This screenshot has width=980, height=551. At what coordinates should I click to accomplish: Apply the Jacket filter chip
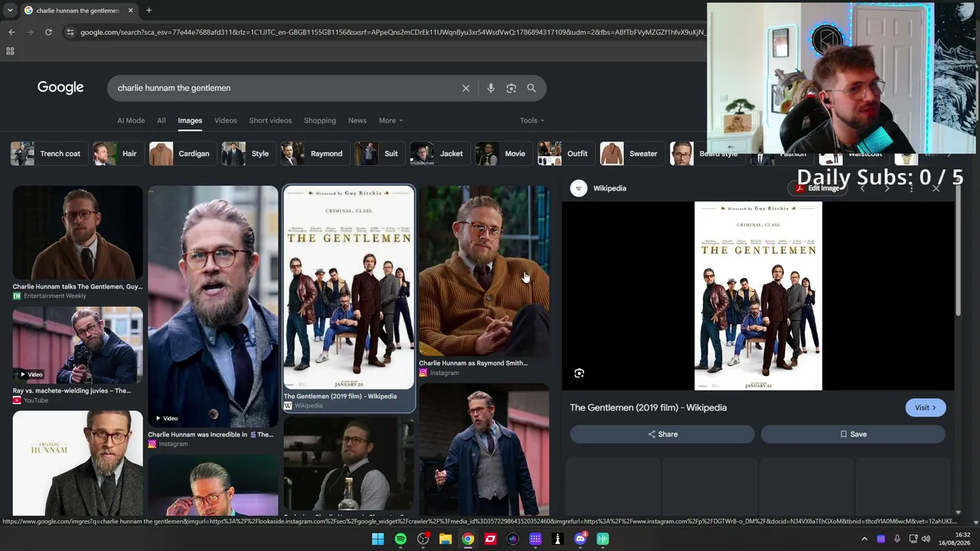pos(439,154)
